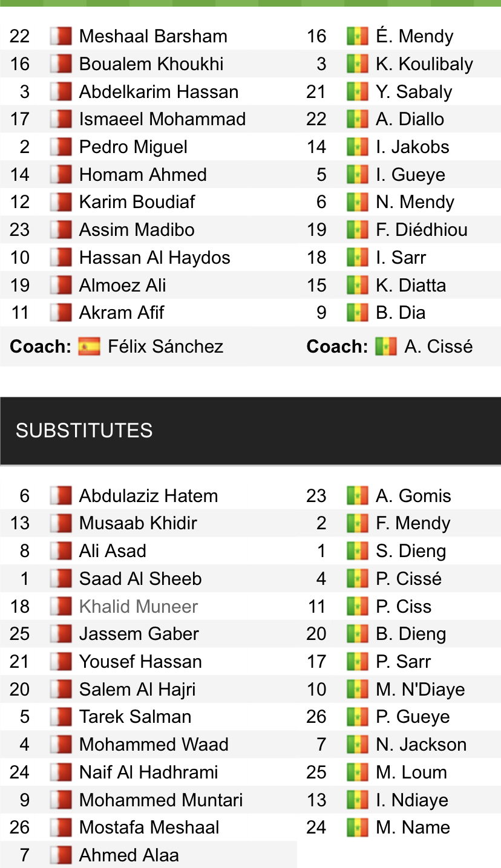The image size is (501, 868).
Task: Select substitute P. Gueye
Action: [x=413, y=717]
